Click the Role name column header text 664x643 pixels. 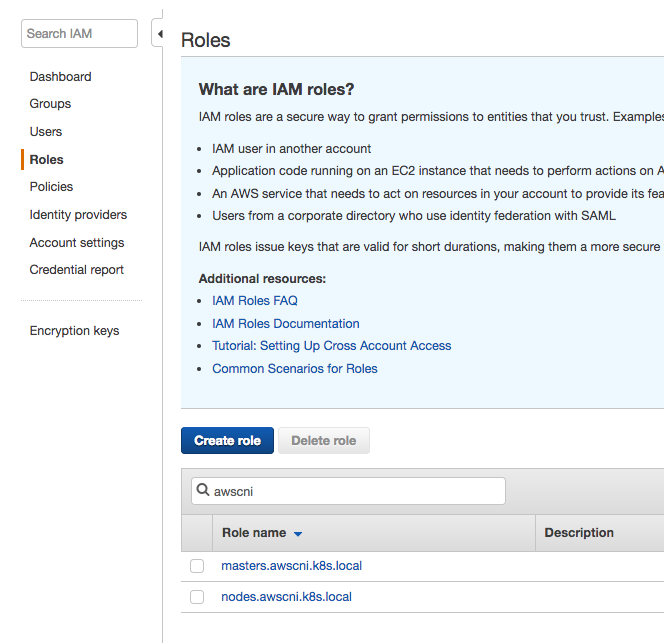[254, 532]
